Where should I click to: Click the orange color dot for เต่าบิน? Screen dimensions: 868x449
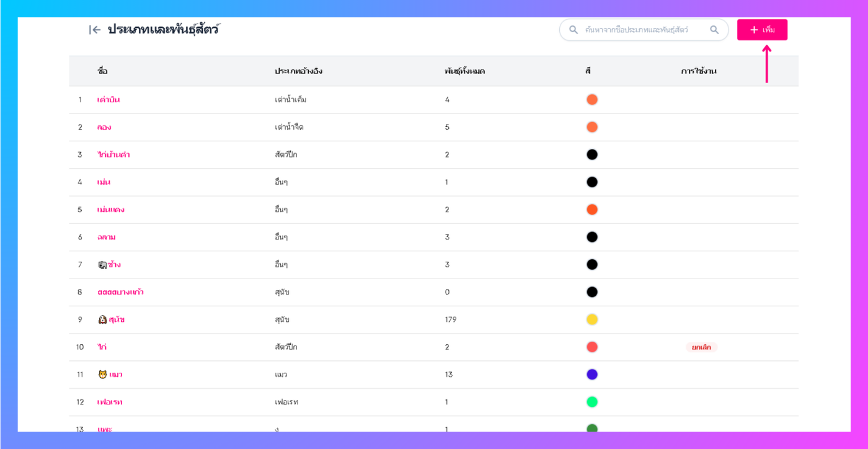(592, 100)
